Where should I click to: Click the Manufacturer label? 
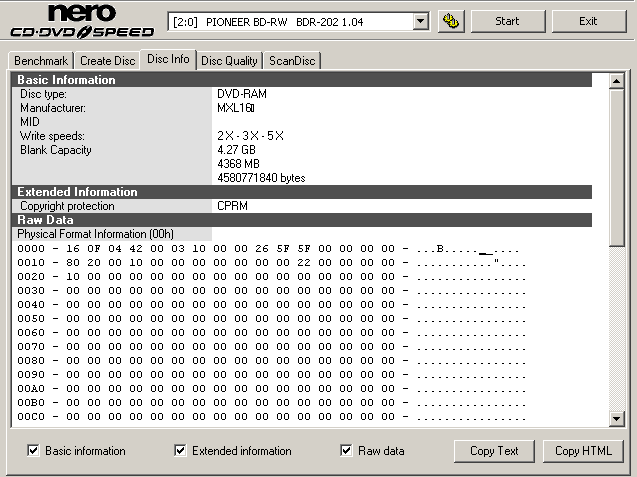pyautogui.click(x=53, y=108)
